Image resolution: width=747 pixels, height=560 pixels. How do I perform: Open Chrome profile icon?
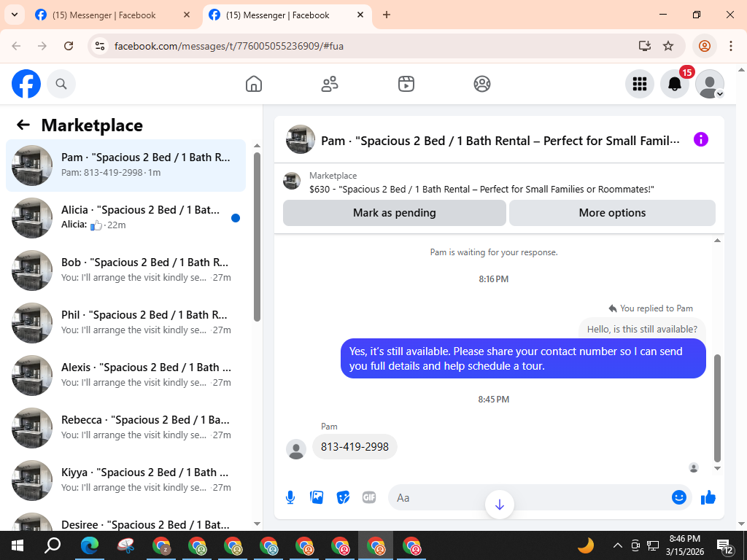tap(704, 46)
